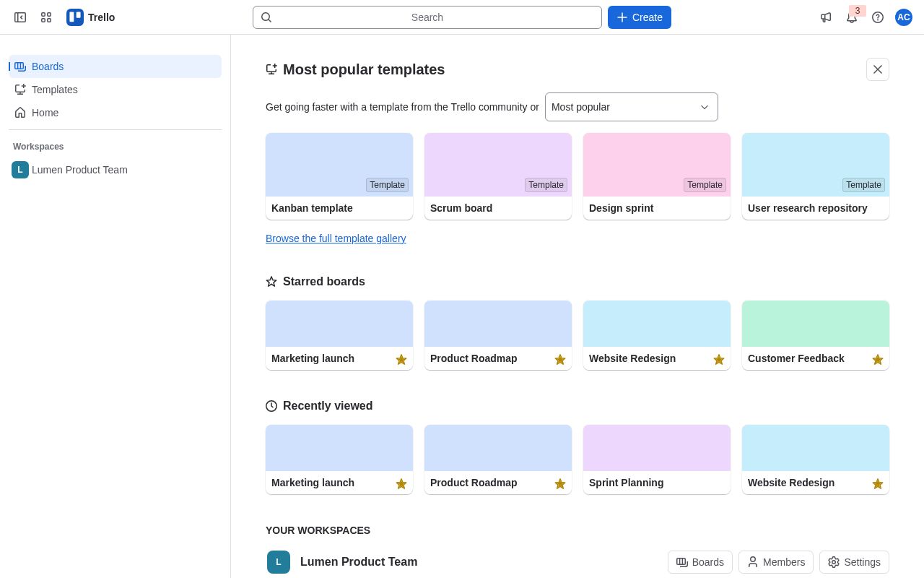Click the Trello logo
Image resolution: width=924 pixels, height=578 pixels.
tap(91, 17)
